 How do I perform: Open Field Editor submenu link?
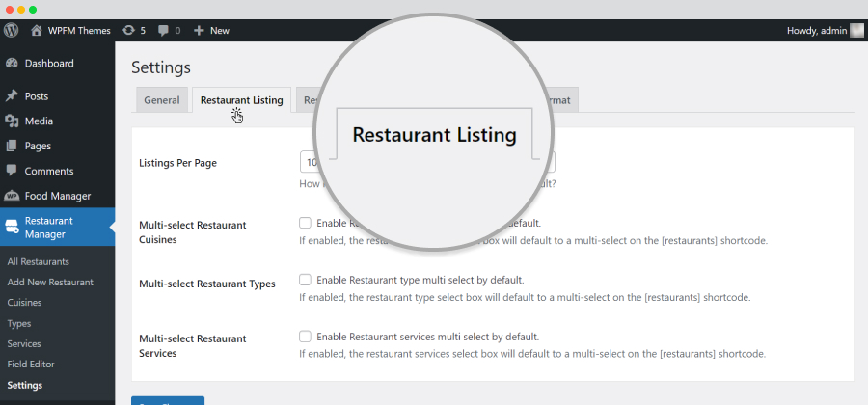(31, 364)
